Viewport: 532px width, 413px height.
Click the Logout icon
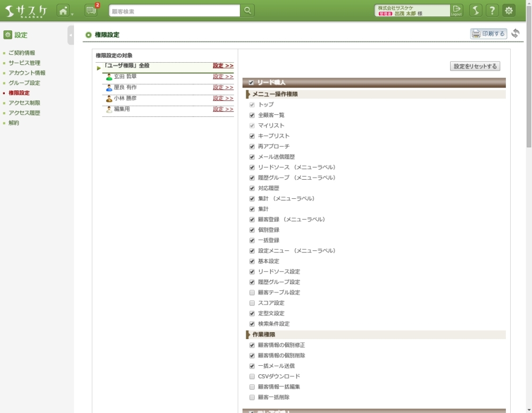[456, 11]
